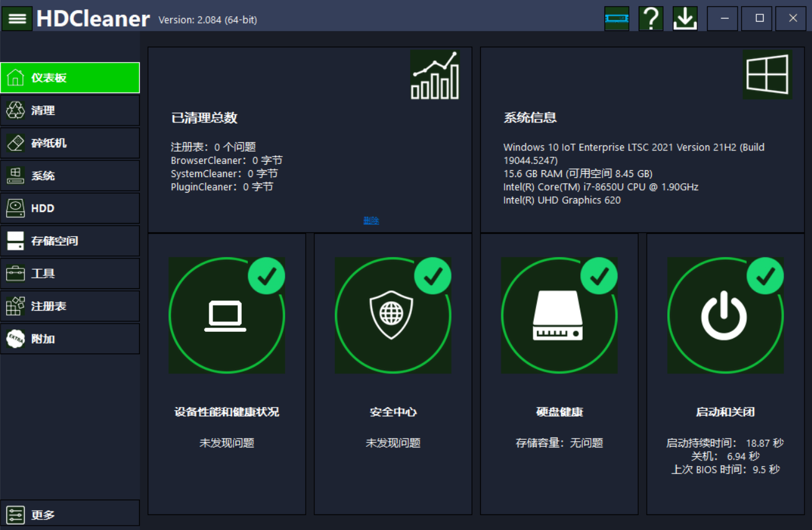Click the 启动和关闭 label
This screenshot has height=530, width=812.
726,412
